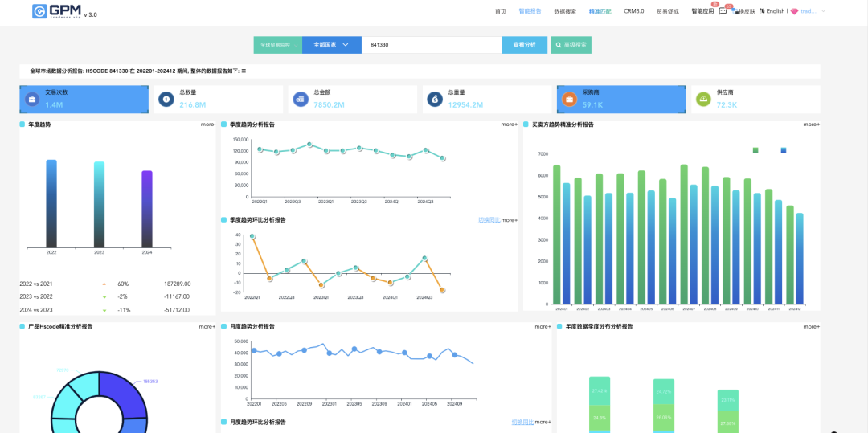Screen dimensions: 868x433
Task: Click the 2023 cyan bar in 年度趋势
Action: point(99,205)
